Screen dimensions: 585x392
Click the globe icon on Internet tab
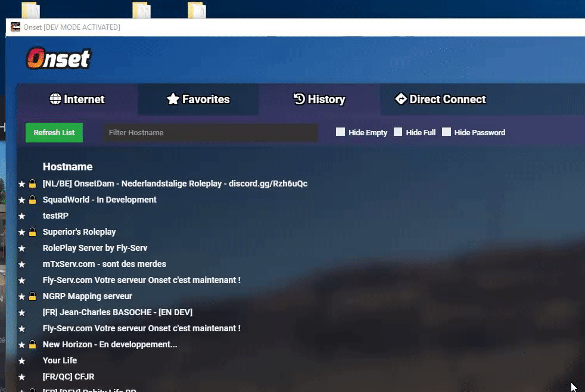pos(55,99)
